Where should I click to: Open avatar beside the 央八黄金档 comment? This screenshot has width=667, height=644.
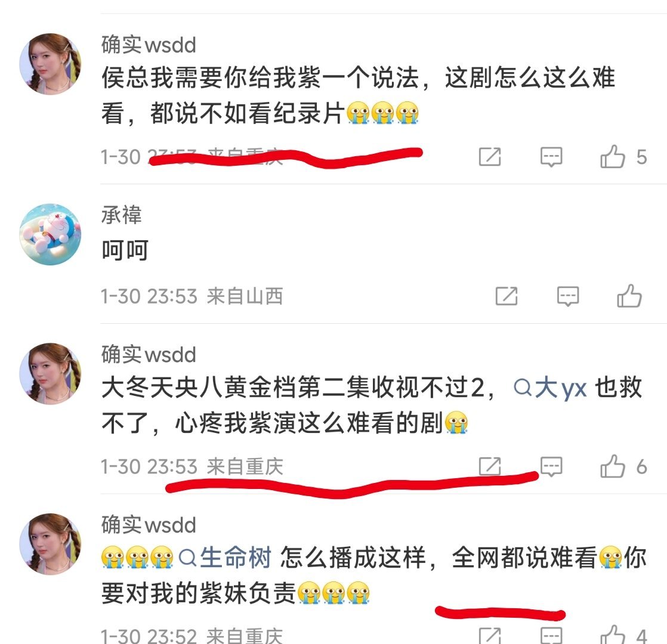tap(50, 374)
